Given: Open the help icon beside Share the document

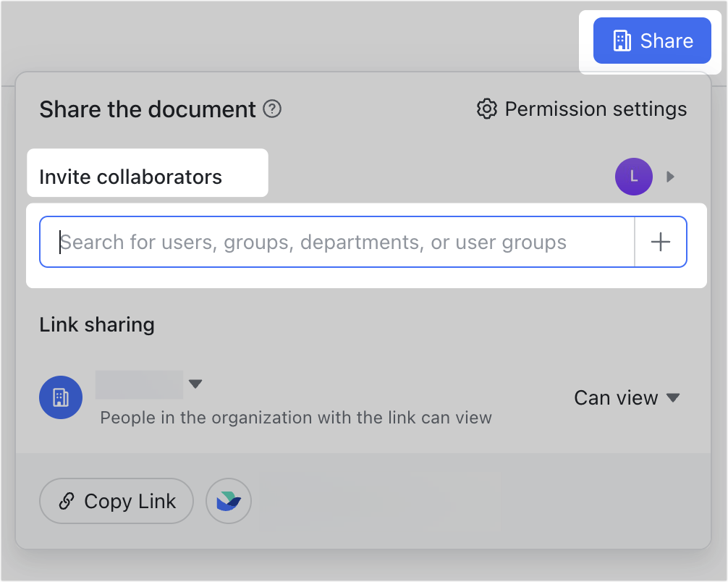Looking at the screenshot, I should [x=272, y=109].
